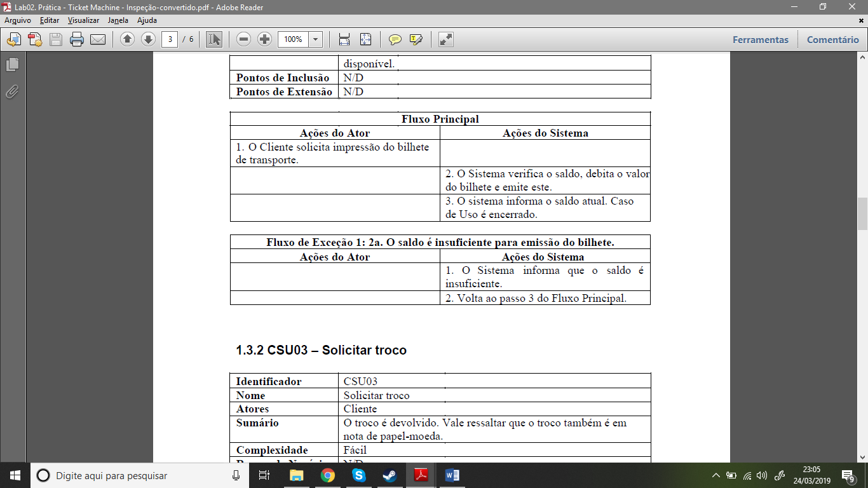Click the 'Fácil' complexity value
This screenshot has height=488, width=868.
[x=355, y=450]
